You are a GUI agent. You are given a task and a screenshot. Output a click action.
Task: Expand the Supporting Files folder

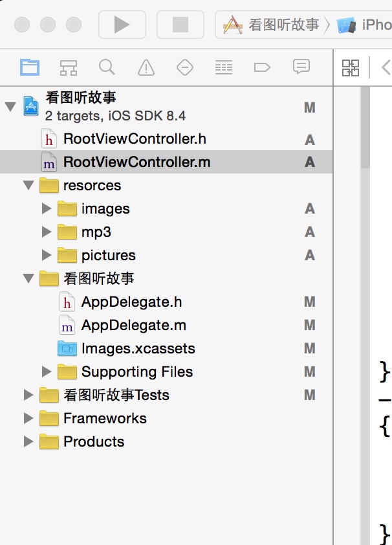pyautogui.click(x=47, y=372)
